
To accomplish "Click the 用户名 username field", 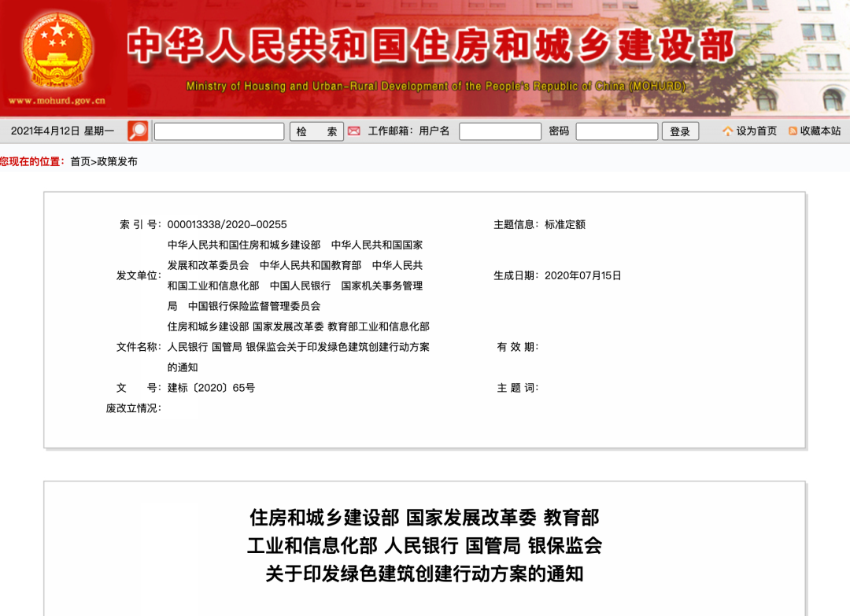I will [x=500, y=131].
